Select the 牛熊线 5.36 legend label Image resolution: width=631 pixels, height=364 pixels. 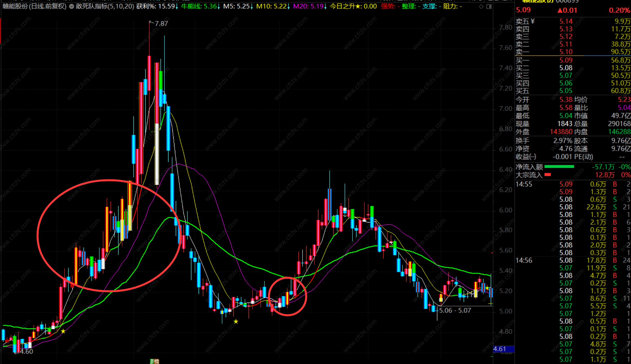tap(199, 6)
